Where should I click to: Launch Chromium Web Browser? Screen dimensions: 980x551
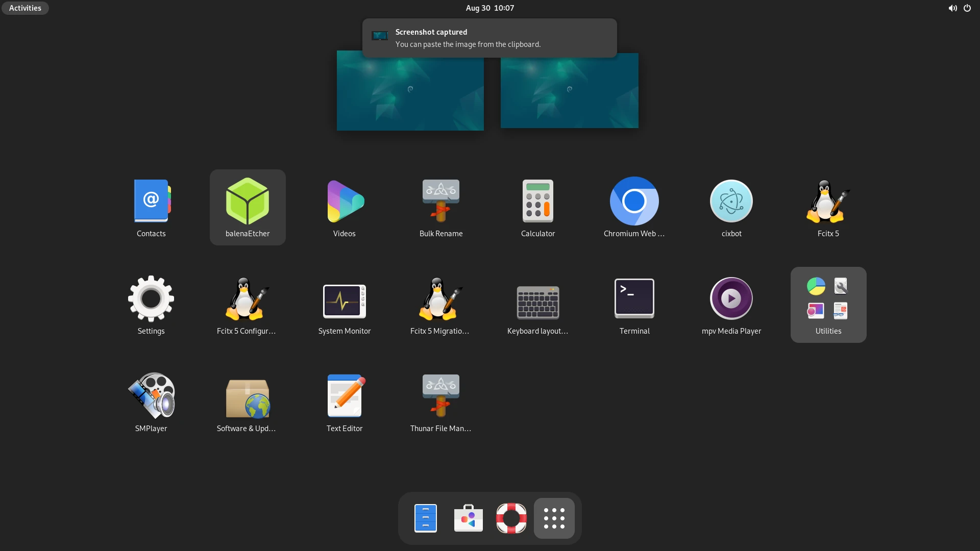click(x=634, y=207)
